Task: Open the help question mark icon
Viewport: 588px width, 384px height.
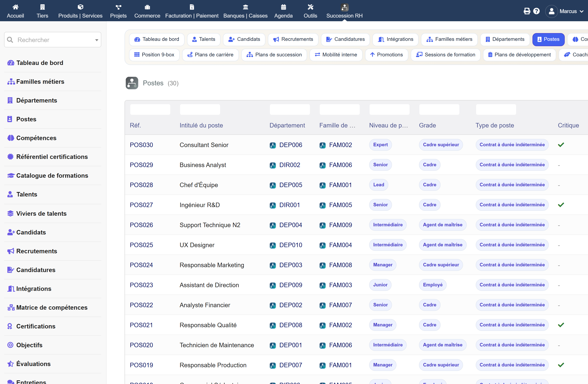Action: pyautogui.click(x=536, y=11)
